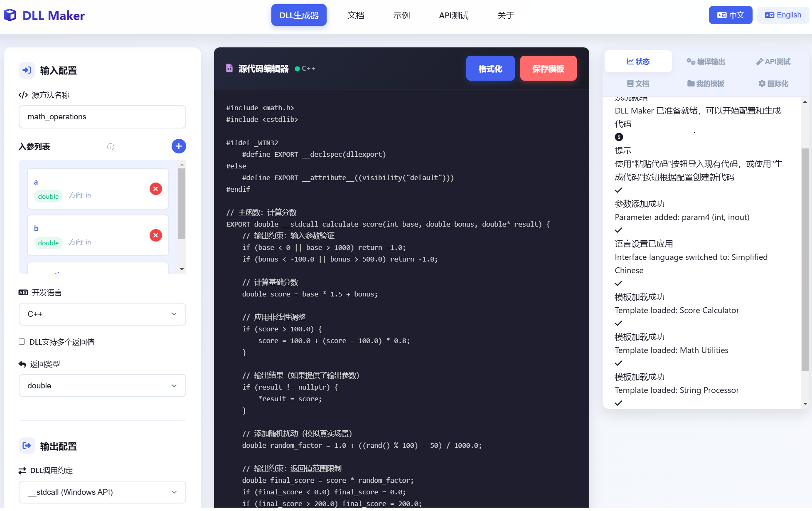
Task: Click status log scroll down arrow
Action: tap(805, 404)
